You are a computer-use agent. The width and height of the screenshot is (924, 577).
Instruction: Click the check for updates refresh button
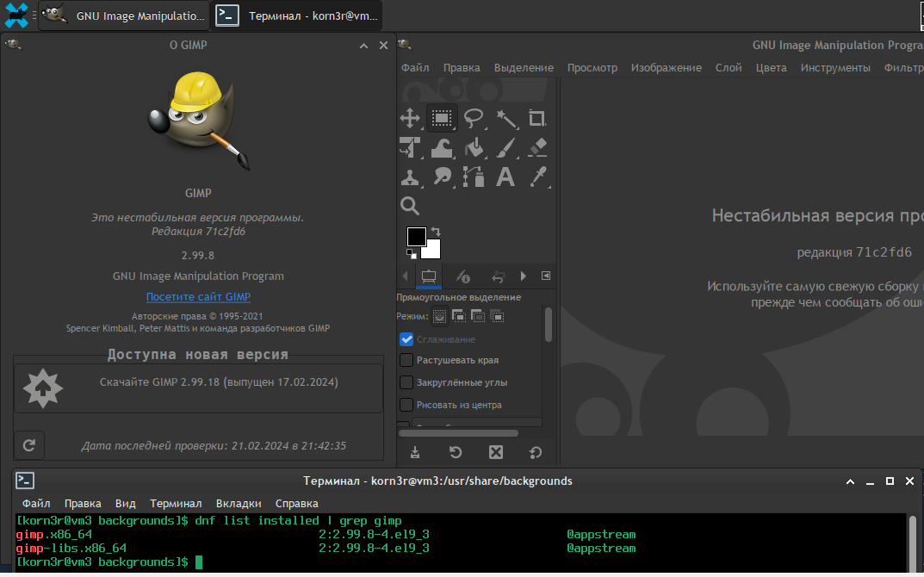29,445
